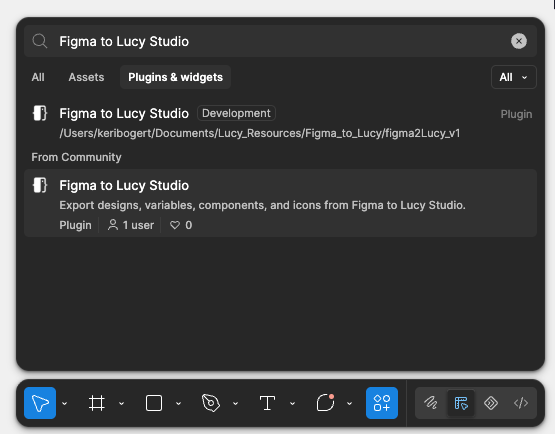Expand Frame tool options chevron

click(x=121, y=403)
